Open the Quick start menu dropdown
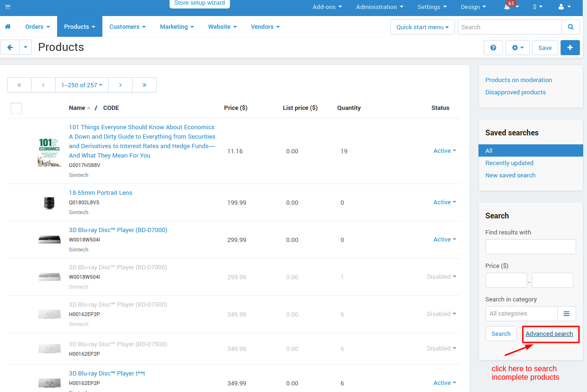This screenshot has width=587, height=392. pyautogui.click(x=422, y=27)
